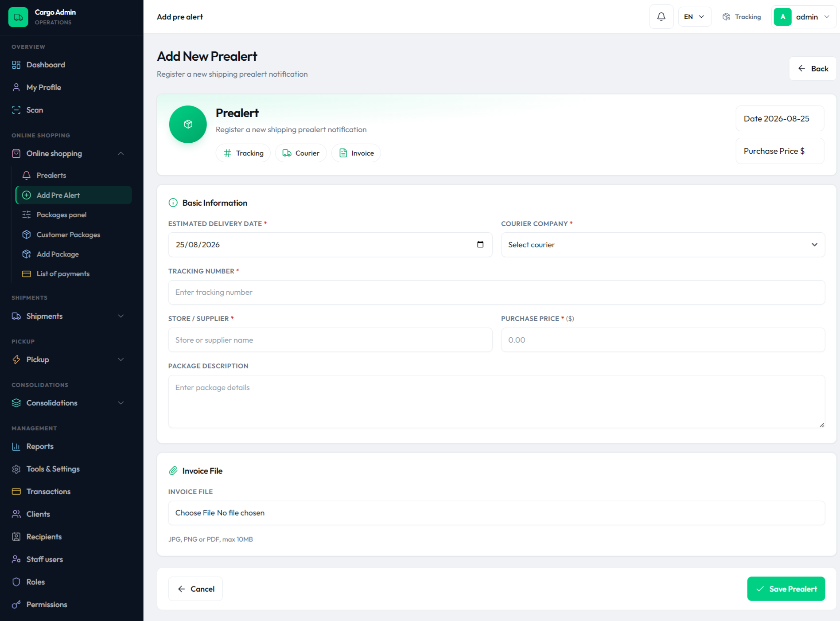Image resolution: width=840 pixels, height=621 pixels.
Task: Focus the tracking number input
Action: pyautogui.click(x=497, y=292)
